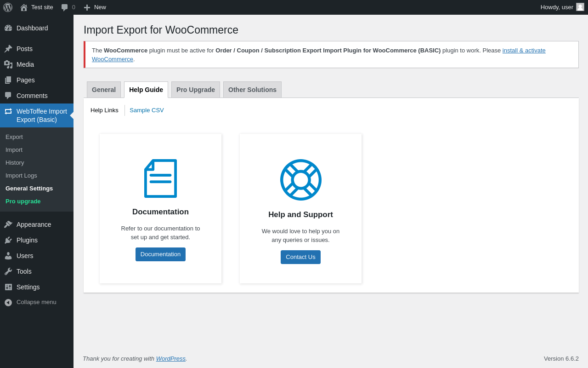Click the Collapse menu arrow icon

click(x=8, y=302)
